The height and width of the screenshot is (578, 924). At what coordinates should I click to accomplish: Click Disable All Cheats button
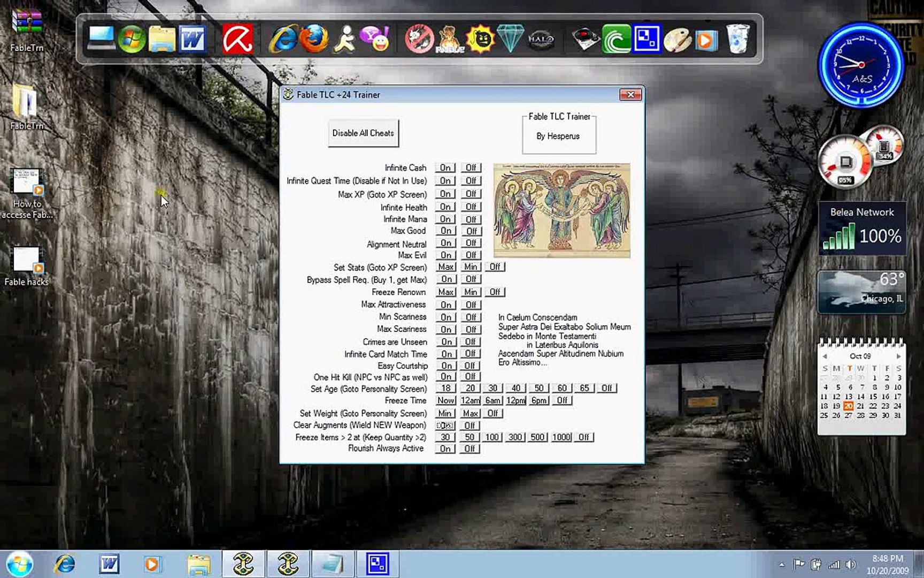point(363,133)
